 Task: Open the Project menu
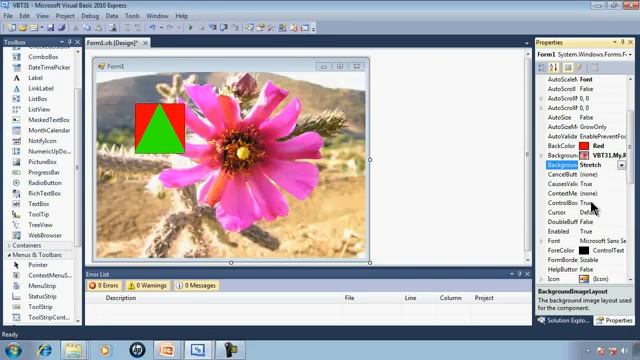point(65,16)
